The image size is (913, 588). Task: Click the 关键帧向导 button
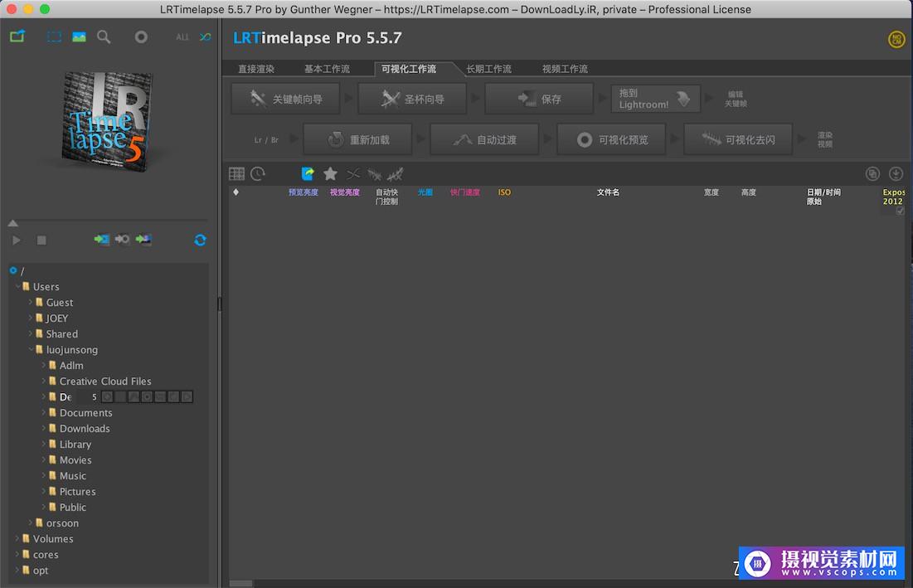click(x=284, y=99)
